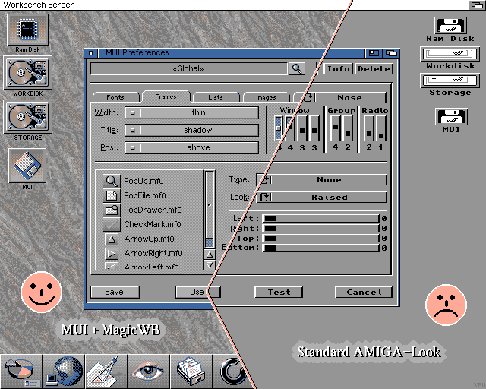This screenshot has width=486, height=389.
Task: Click the image list scroll up arrow
Action: 210,254
